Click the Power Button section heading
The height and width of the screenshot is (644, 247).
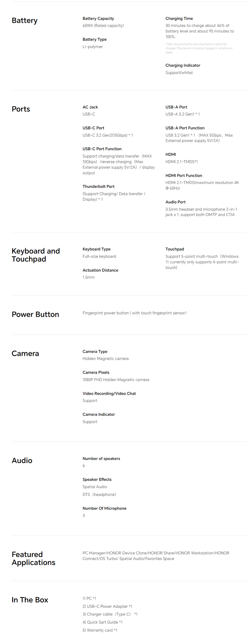35,314
